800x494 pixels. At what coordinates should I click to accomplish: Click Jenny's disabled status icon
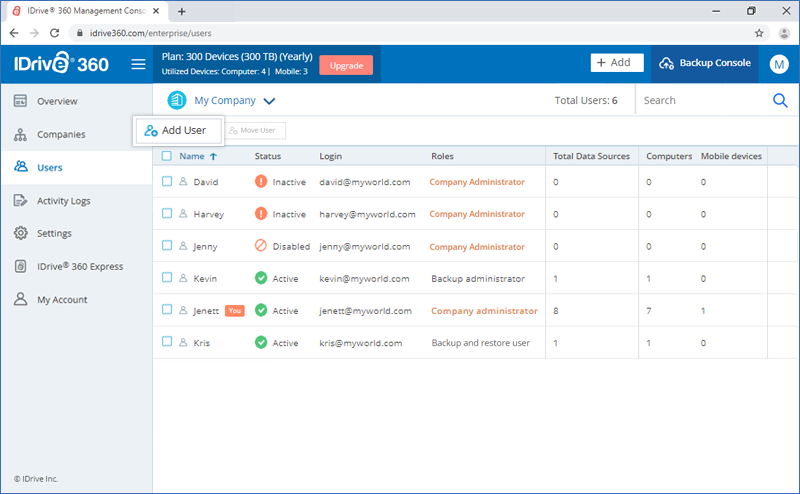261,245
